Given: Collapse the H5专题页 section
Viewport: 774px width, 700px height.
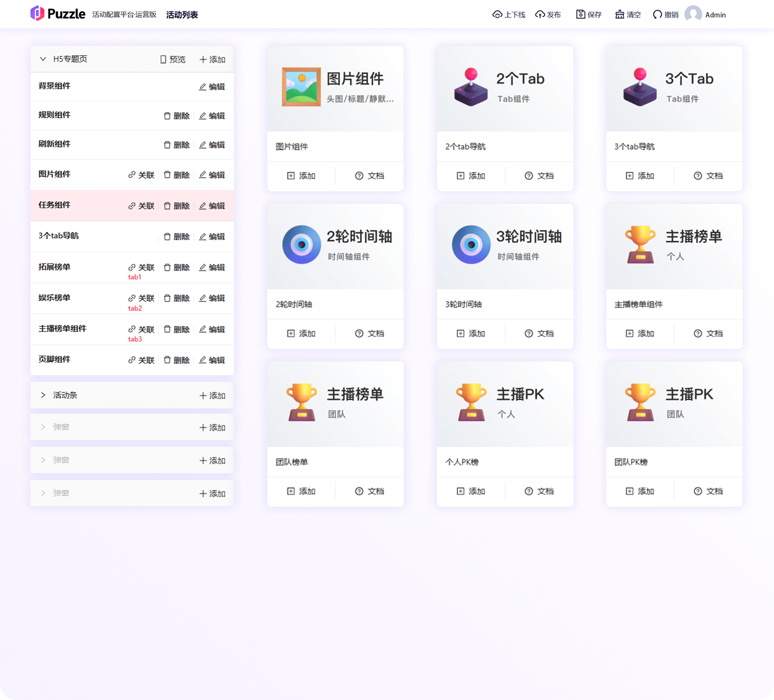Looking at the screenshot, I should [x=43, y=59].
